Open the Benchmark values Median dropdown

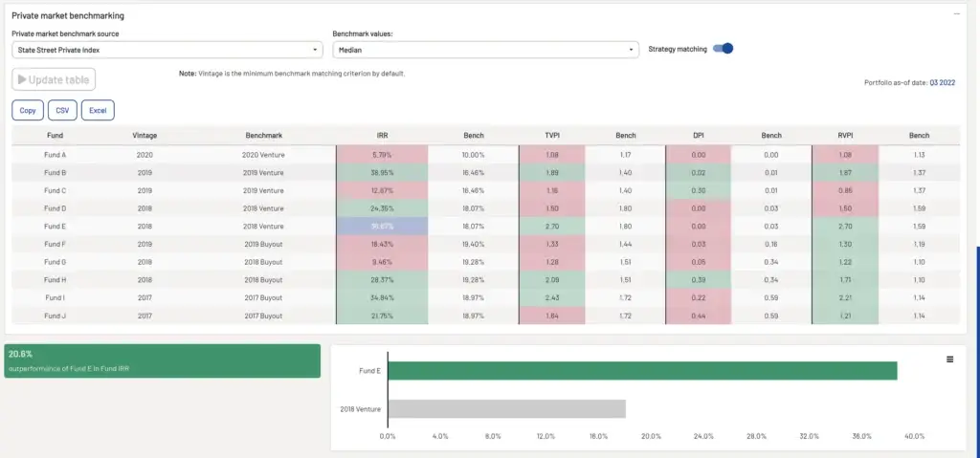485,50
